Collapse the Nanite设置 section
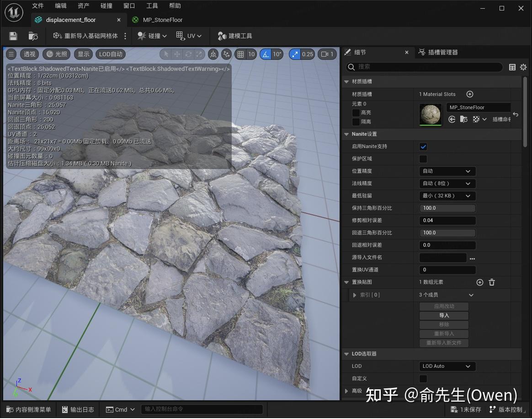Image resolution: width=532 pixels, height=419 pixels. pos(346,134)
